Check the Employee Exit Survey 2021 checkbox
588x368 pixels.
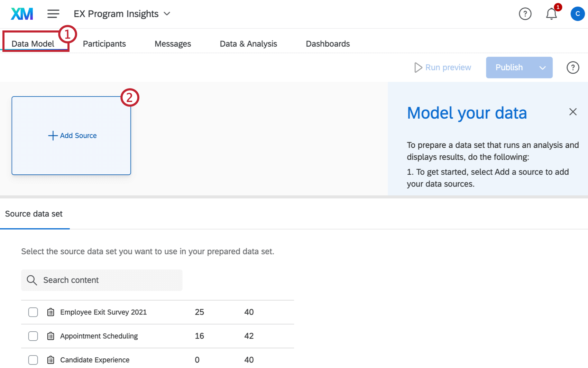[x=33, y=312]
